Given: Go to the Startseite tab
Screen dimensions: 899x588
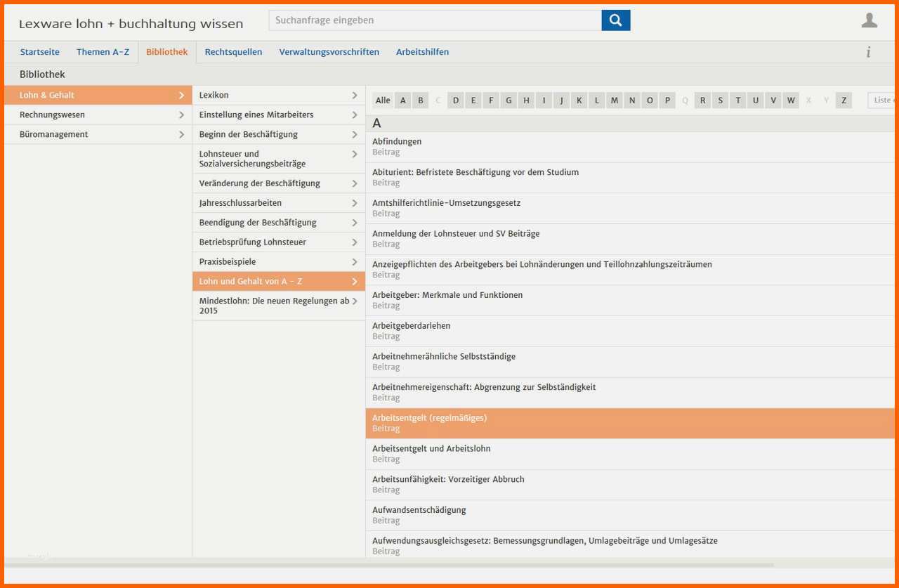Looking at the screenshot, I should tap(40, 52).
